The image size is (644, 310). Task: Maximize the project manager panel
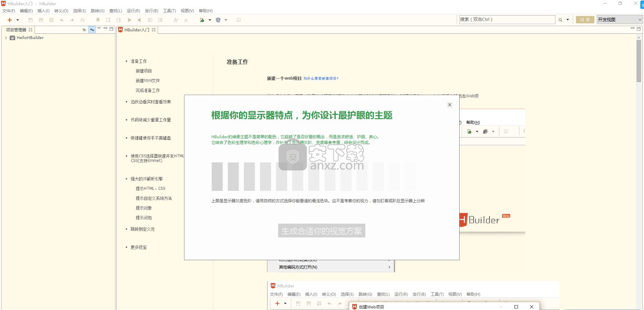coord(111,29)
